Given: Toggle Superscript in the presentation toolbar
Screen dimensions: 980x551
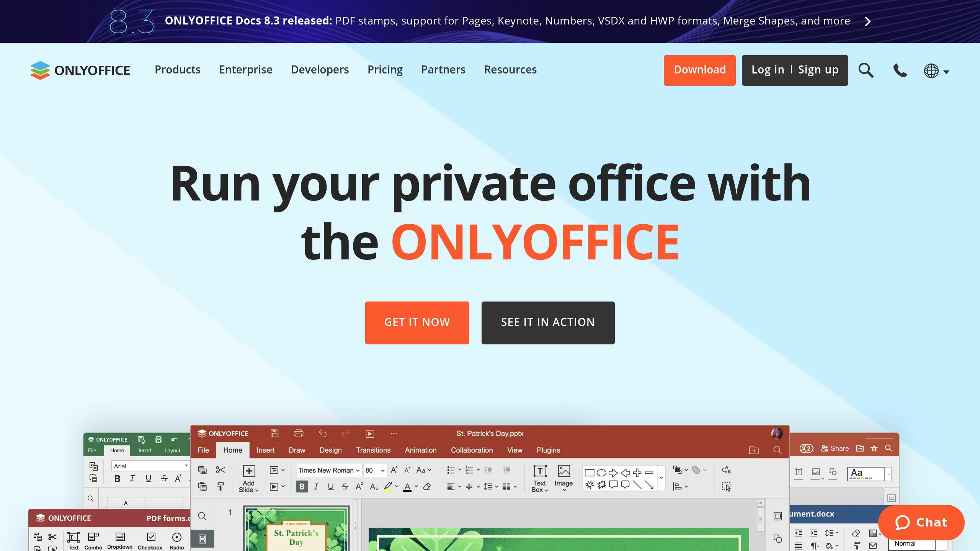Looking at the screenshot, I should 359,486.
